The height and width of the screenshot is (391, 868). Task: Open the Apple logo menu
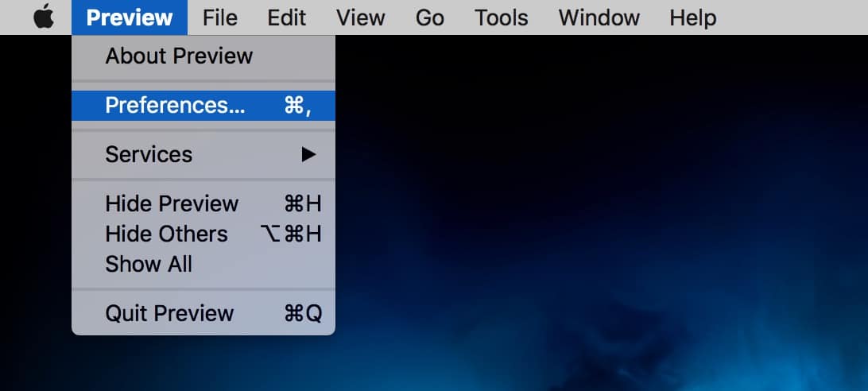coord(44,17)
